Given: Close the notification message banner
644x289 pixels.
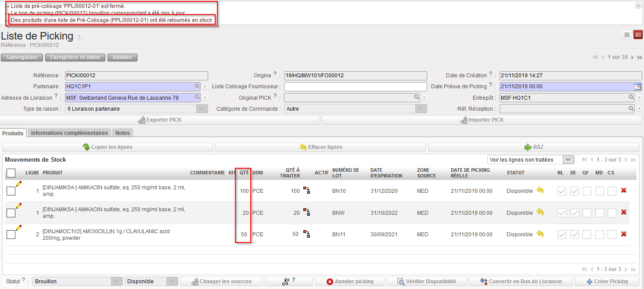Looking at the screenshot, I should pos(637,5).
